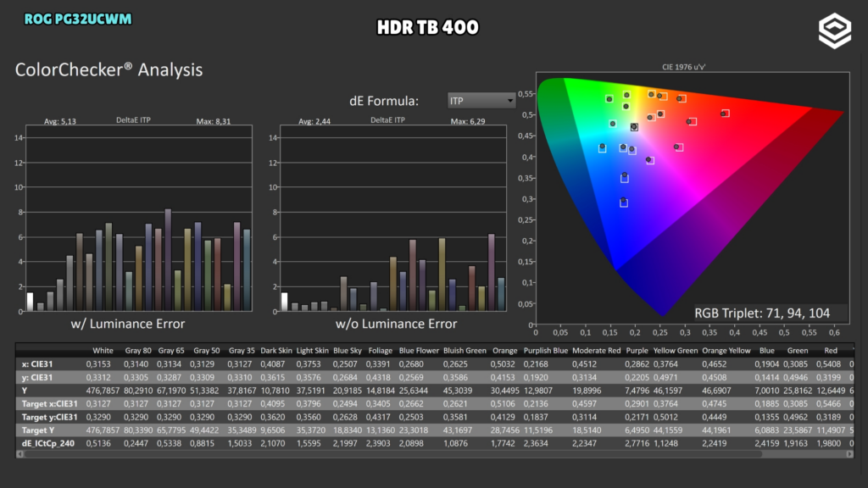Click the 'x: CIE31' row label
The width and height of the screenshot is (868, 488).
click(37, 364)
